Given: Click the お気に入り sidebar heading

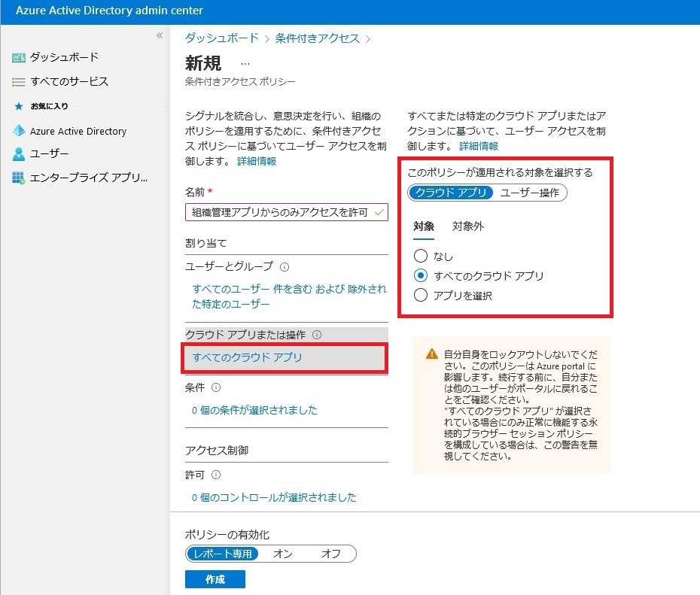Looking at the screenshot, I should (49, 106).
